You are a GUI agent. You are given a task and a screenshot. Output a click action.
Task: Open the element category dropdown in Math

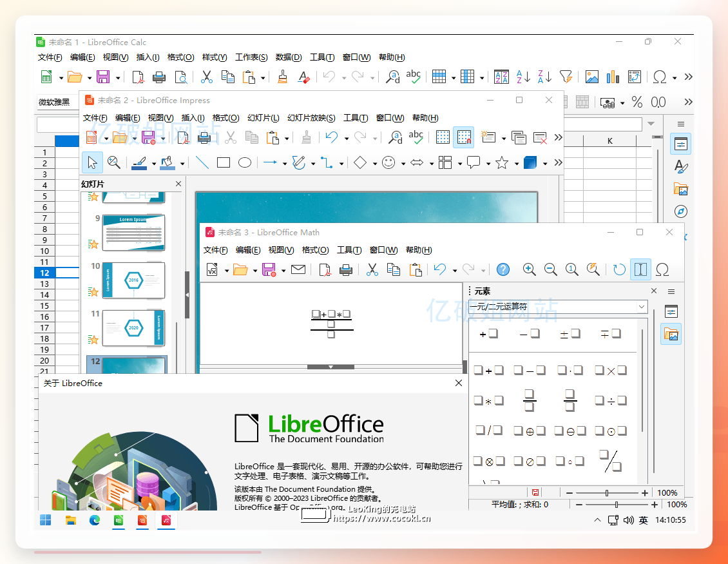(642, 307)
